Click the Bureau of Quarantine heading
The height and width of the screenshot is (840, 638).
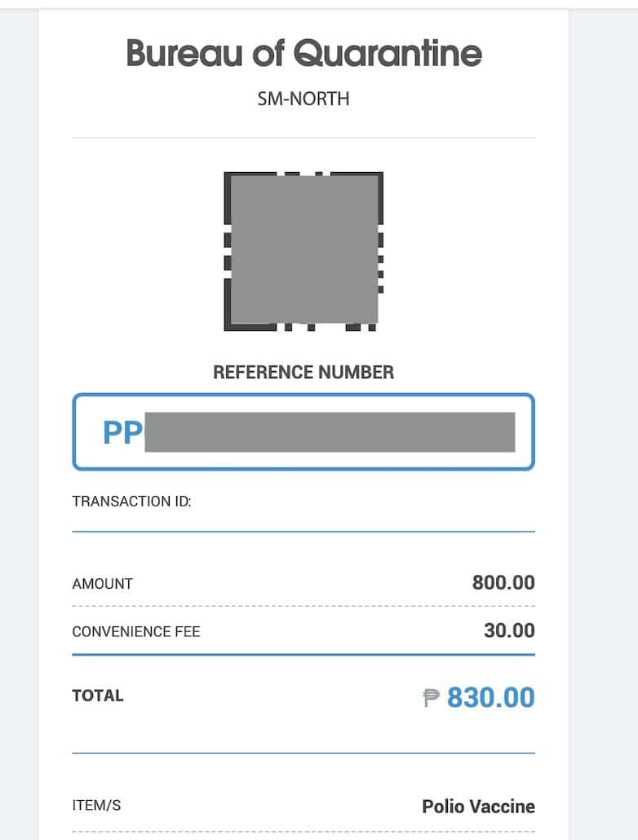point(303,55)
